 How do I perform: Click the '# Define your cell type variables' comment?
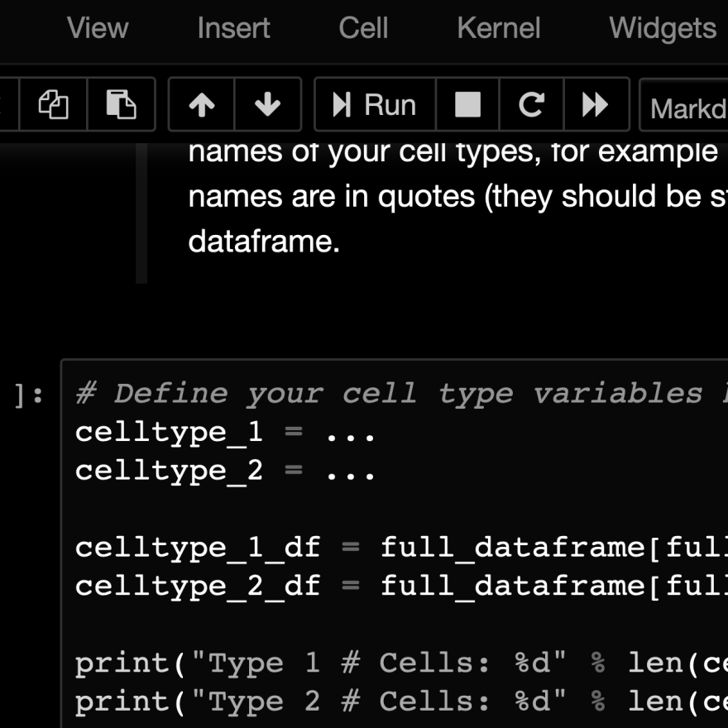click(x=389, y=394)
